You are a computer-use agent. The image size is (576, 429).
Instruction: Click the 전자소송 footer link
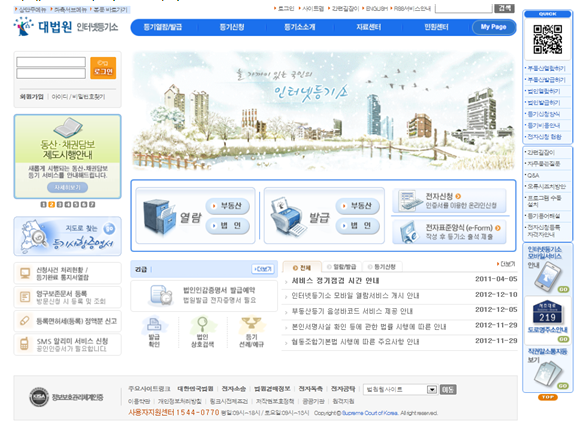pos(234,389)
